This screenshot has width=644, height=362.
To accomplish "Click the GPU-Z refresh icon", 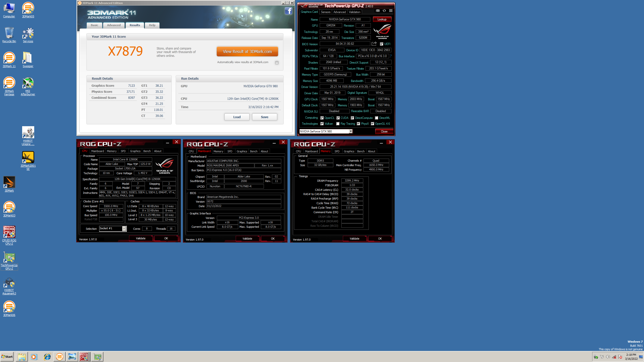I will 384,11.
